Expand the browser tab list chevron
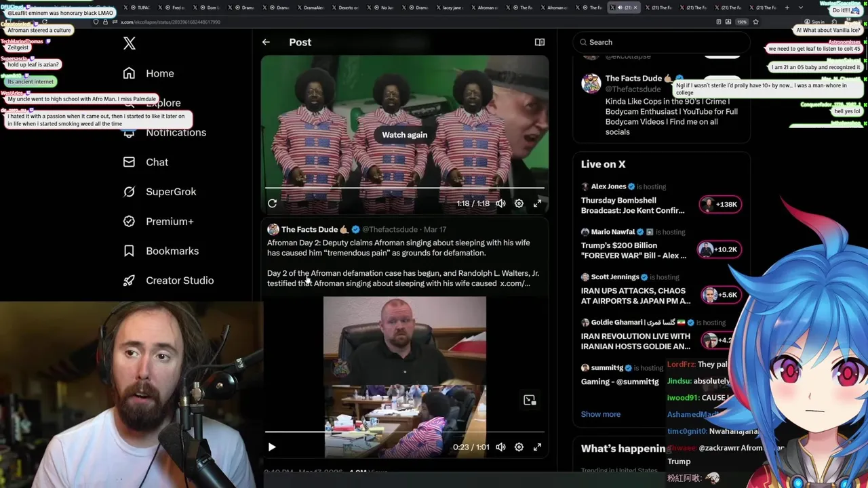 coord(801,7)
